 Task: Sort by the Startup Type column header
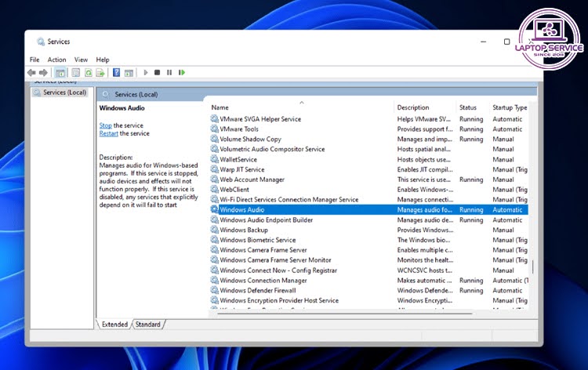pyautogui.click(x=509, y=107)
